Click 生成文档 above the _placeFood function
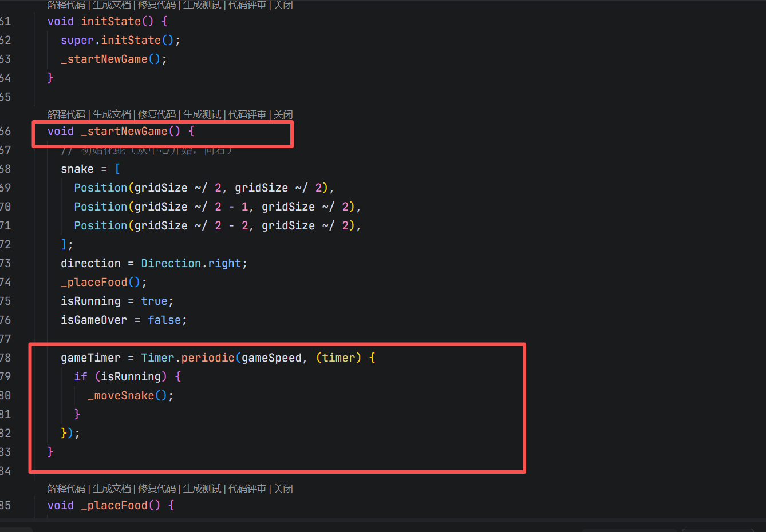The image size is (766, 532). pyautogui.click(x=112, y=489)
